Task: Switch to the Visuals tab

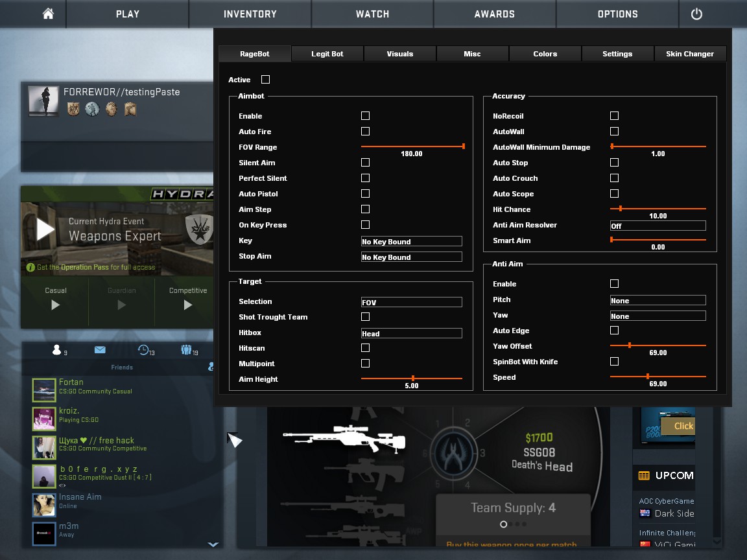Action: click(x=399, y=54)
